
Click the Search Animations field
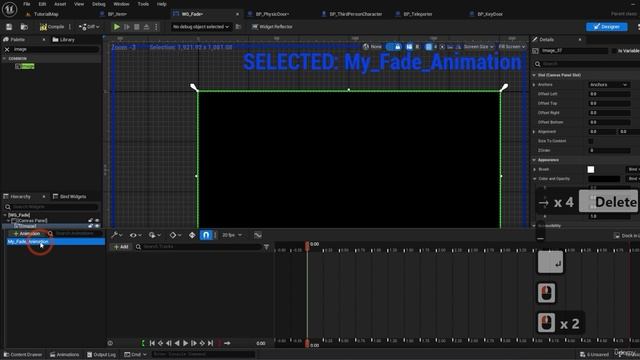[x=75, y=234]
